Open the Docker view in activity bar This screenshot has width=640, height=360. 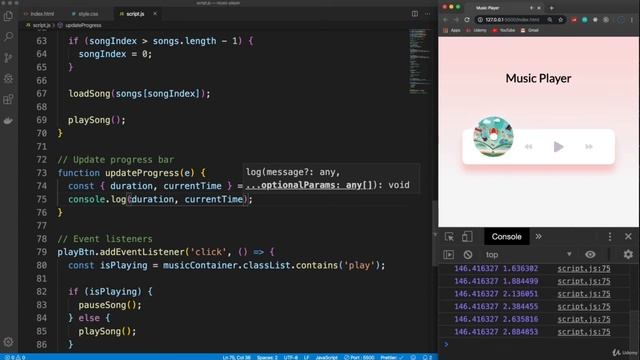(8, 120)
